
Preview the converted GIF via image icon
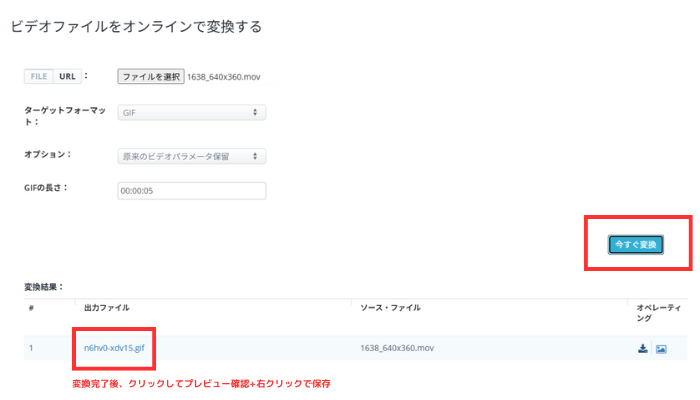point(661,349)
